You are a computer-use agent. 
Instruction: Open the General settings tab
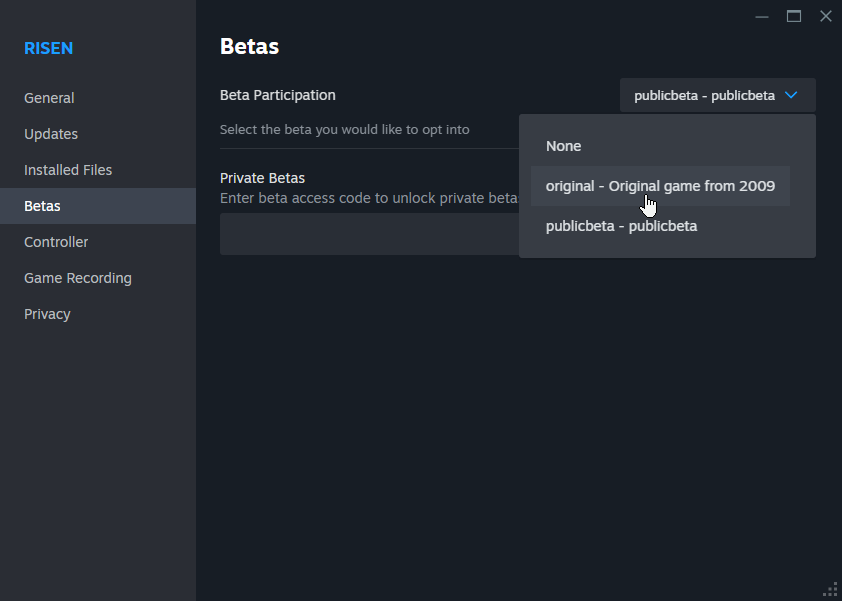click(49, 98)
